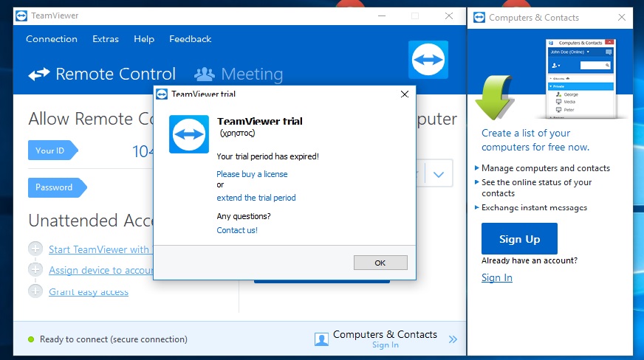Open the Feedback menu
644x360 pixels.
(x=190, y=39)
